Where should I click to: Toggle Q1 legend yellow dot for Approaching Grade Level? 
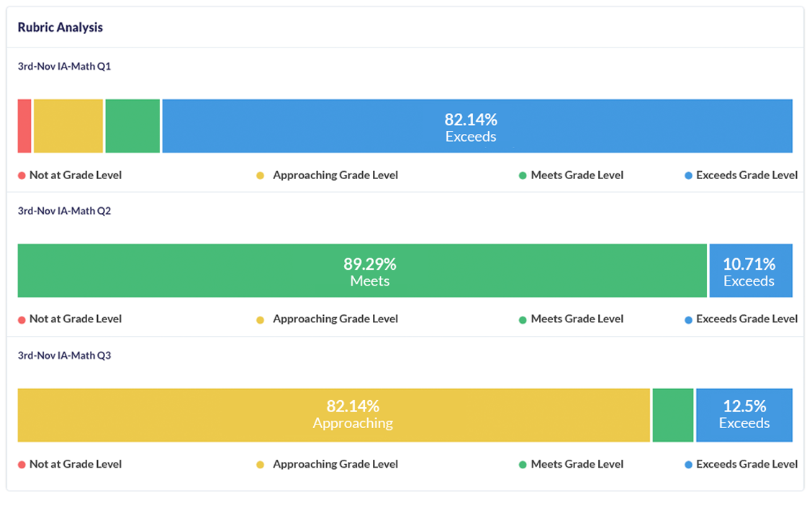[261, 176]
